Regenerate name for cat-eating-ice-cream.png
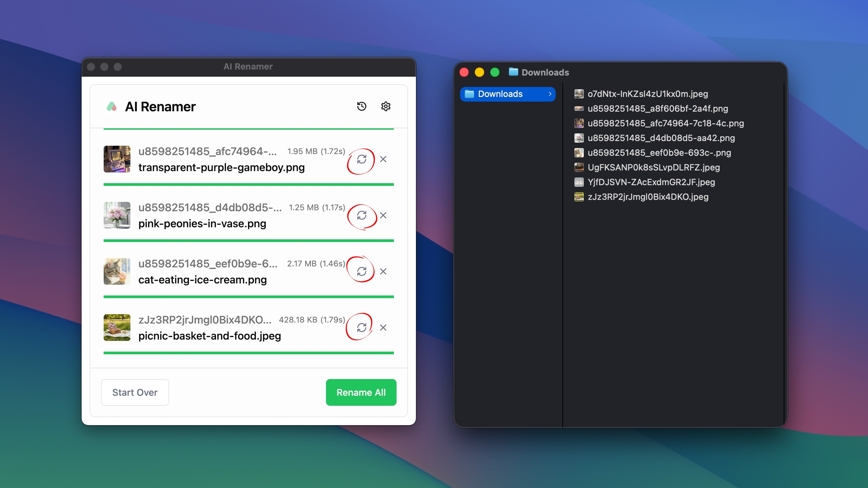Image resolution: width=868 pixels, height=488 pixels. coord(361,271)
